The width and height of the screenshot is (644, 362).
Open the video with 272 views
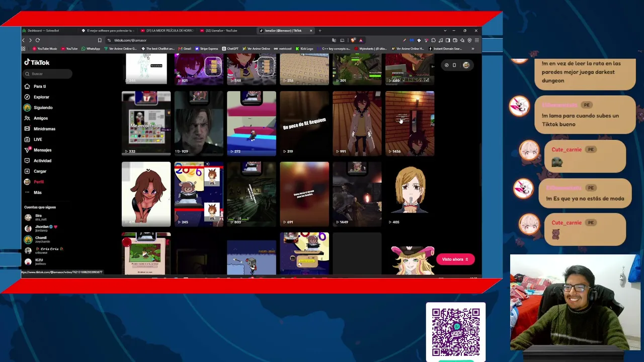click(x=252, y=123)
